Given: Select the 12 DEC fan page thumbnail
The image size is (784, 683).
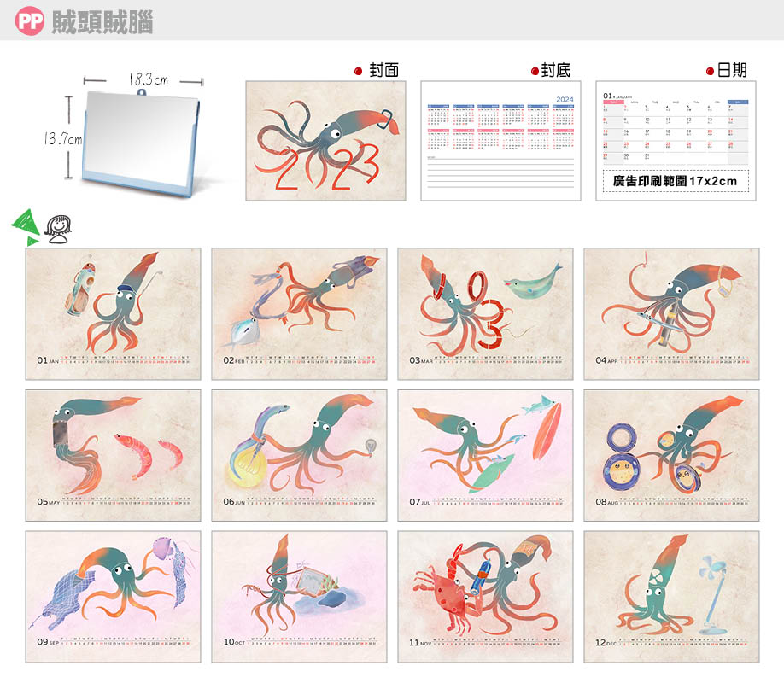Looking at the screenshot, I should click(671, 597).
